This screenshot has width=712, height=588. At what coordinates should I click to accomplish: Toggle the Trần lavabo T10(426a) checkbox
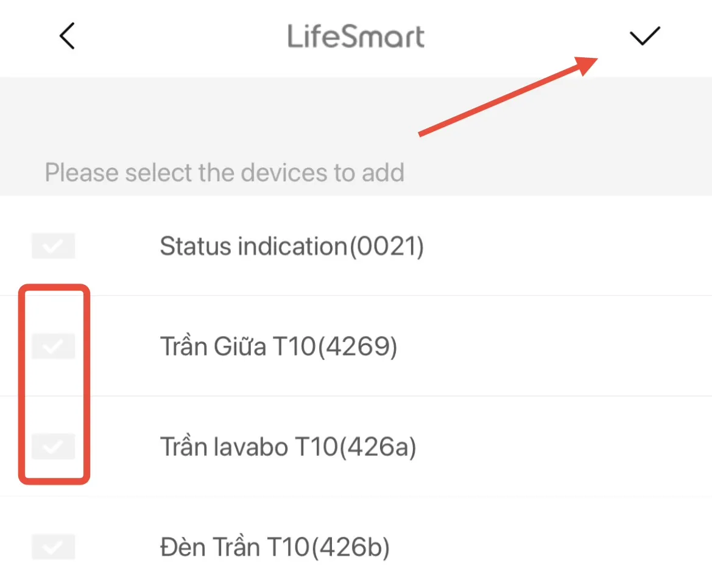coord(54,447)
